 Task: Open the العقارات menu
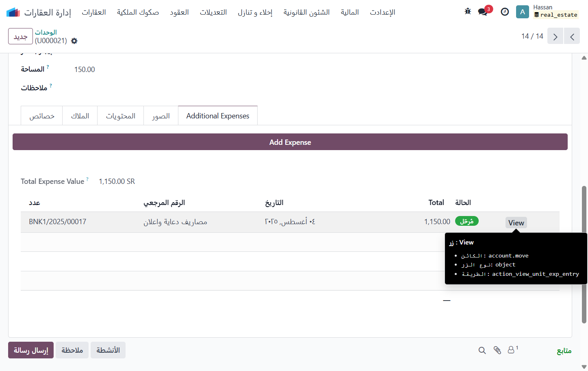coord(94,12)
